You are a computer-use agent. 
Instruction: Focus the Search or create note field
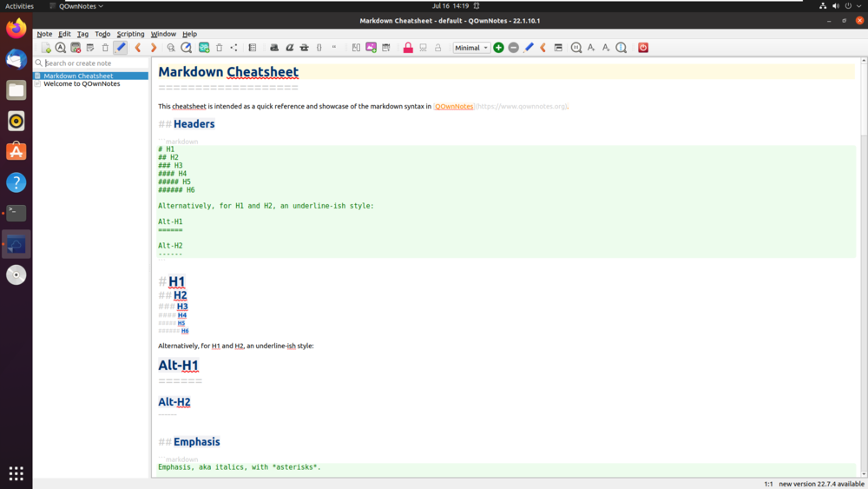(91, 63)
